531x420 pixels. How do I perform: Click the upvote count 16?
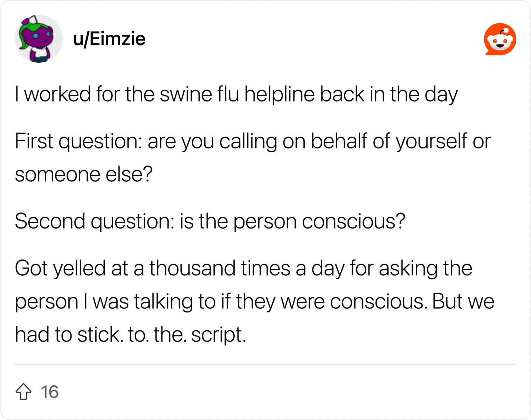pos(49,392)
